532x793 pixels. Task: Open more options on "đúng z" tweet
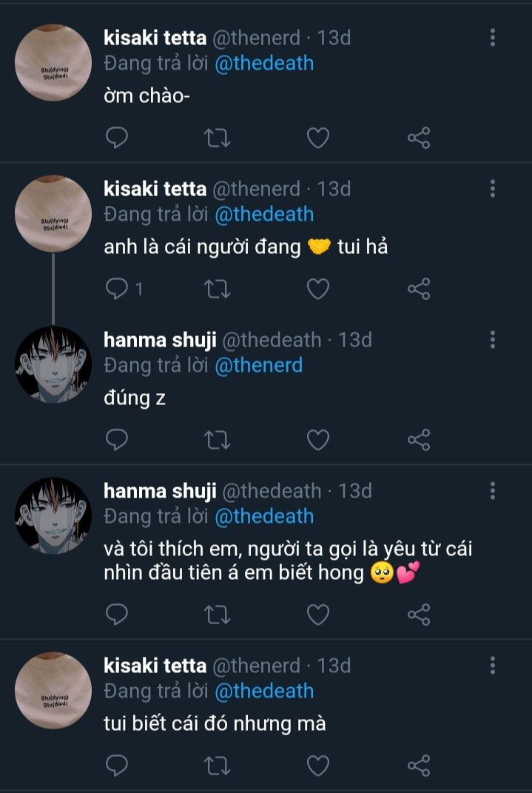493,340
